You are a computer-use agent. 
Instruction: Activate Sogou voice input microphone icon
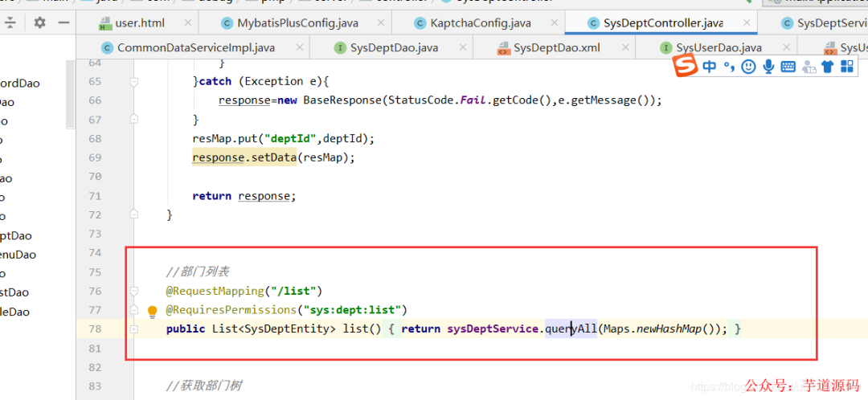(x=768, y=67)
